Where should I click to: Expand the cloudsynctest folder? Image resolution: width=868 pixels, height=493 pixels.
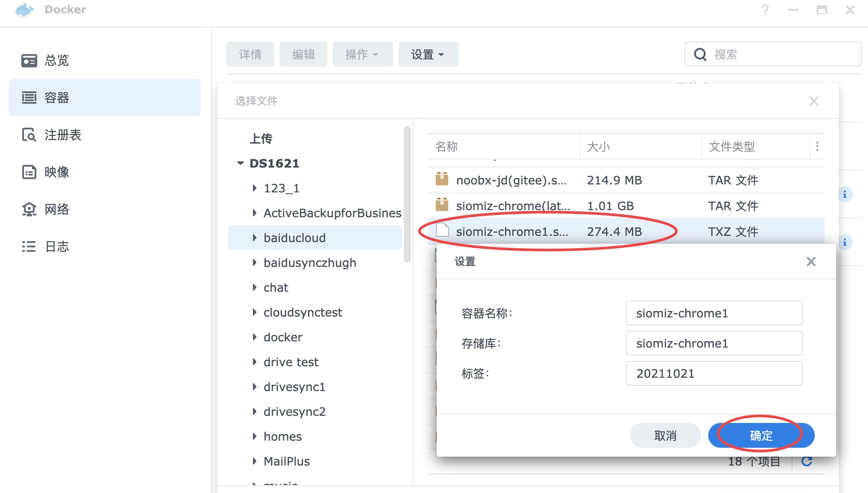[x=254, y=312]
